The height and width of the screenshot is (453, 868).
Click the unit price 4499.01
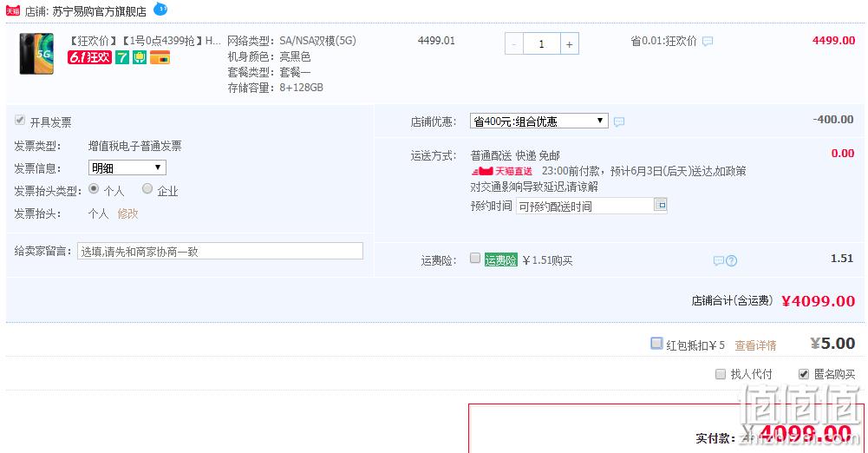[436, 41]
